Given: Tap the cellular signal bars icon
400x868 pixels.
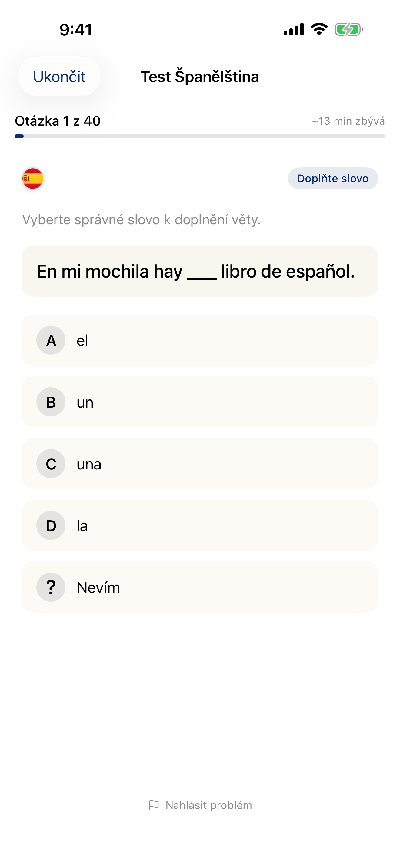Looking at the screenshot, I should click(x=293, y=29).
